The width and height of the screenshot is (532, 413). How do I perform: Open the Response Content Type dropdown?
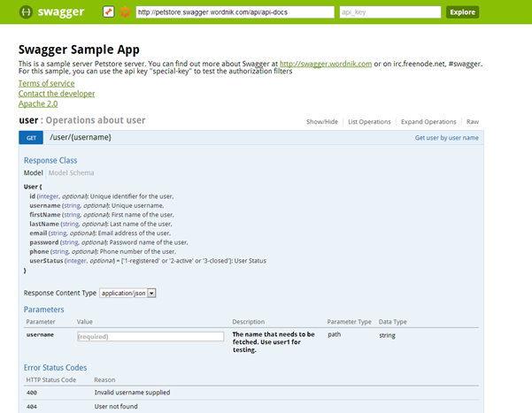click(x=127, y=293)
